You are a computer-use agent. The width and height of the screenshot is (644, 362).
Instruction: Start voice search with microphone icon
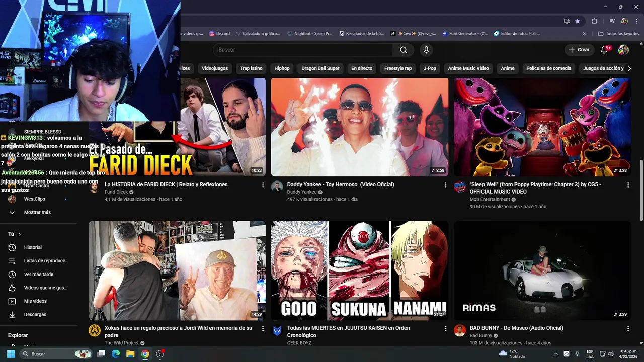pos(426,50)
